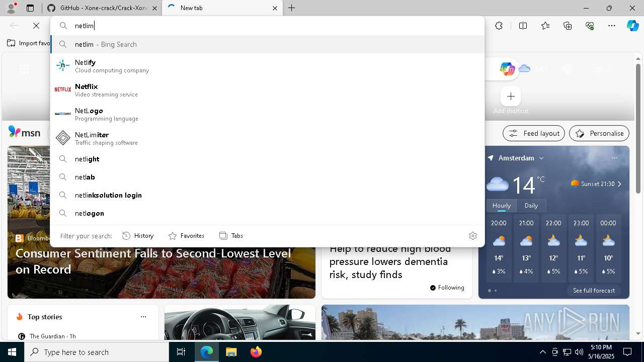Select netlinksolution login suggestion
Viewport: 644px width, 362px height.
tap(268, 195)
